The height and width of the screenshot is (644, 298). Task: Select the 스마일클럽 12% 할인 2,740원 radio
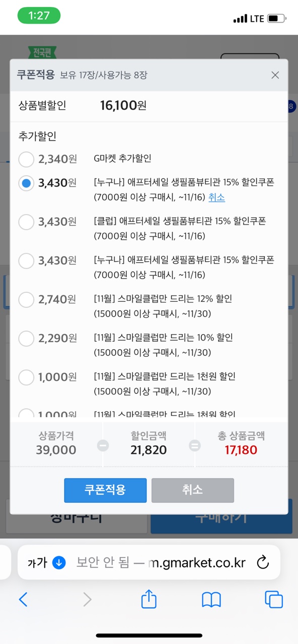tap(26, 300)
